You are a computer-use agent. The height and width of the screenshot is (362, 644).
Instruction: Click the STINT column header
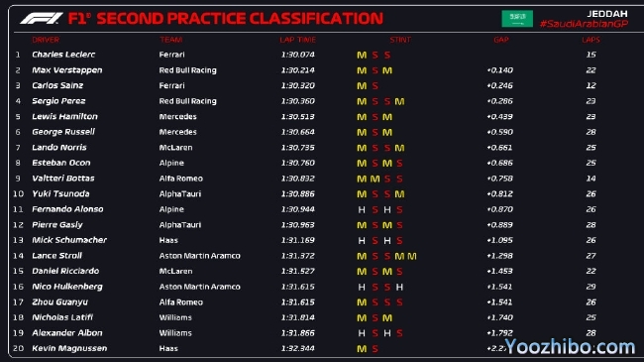click(400, 40)
